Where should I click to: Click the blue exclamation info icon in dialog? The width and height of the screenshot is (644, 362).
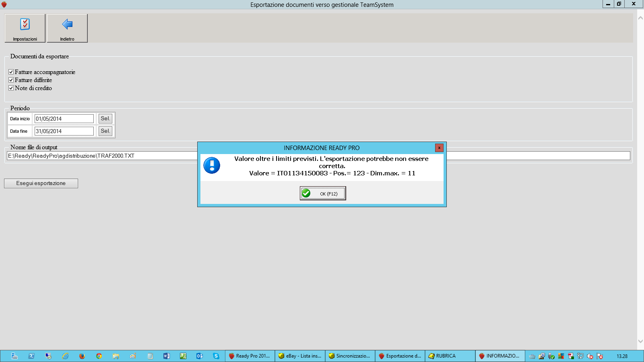point(212,165)
